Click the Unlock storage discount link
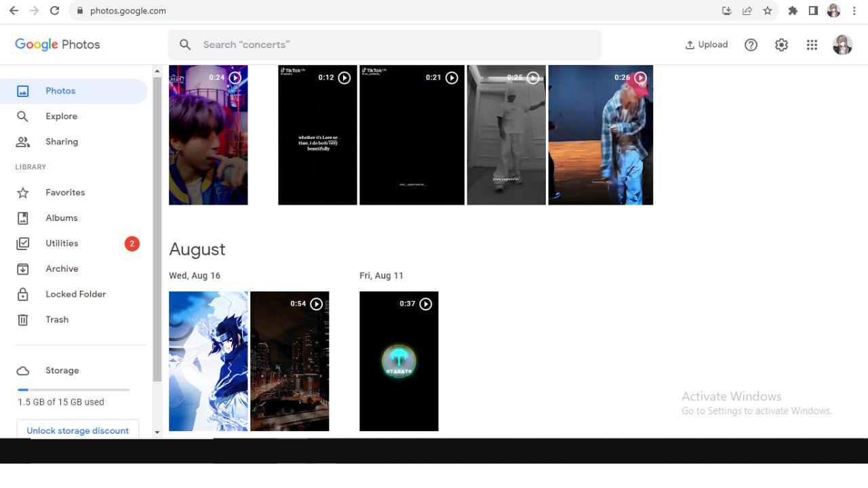Screen dimensions: 868x488 point(77,430)
